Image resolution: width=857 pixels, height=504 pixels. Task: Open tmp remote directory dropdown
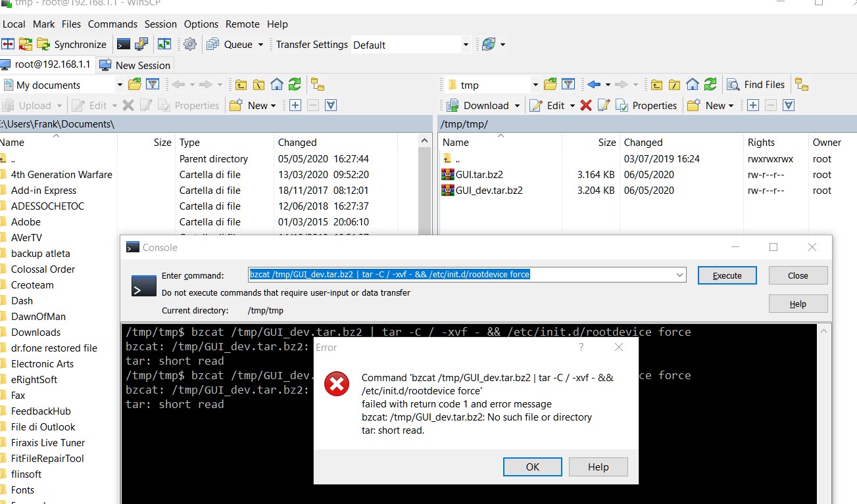point(535,85)
